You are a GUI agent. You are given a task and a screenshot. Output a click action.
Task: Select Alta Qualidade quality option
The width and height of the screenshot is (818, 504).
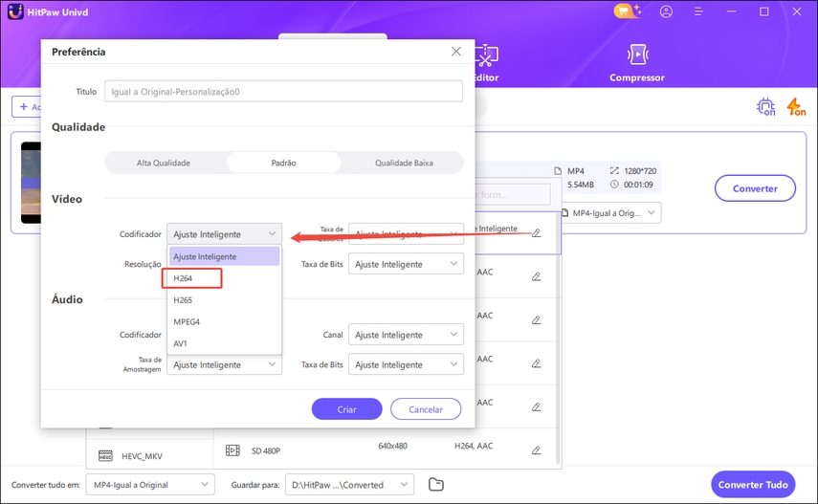pos(164,163)
